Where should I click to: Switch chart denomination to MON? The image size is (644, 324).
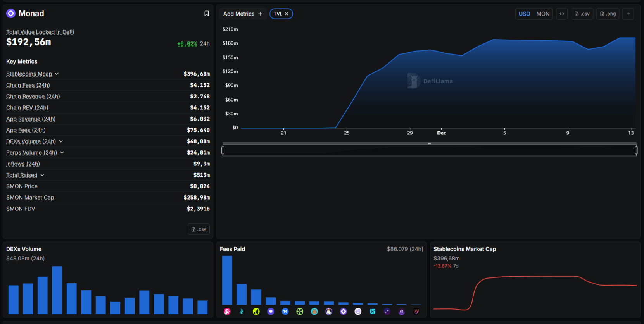(543, 14)
